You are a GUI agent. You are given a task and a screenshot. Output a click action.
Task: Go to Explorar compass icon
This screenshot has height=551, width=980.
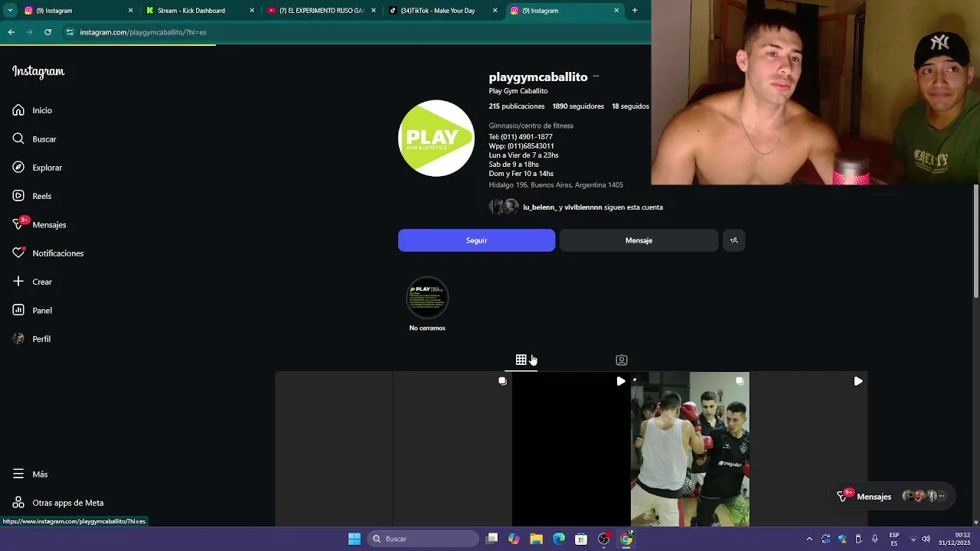[x=18, y=168]
